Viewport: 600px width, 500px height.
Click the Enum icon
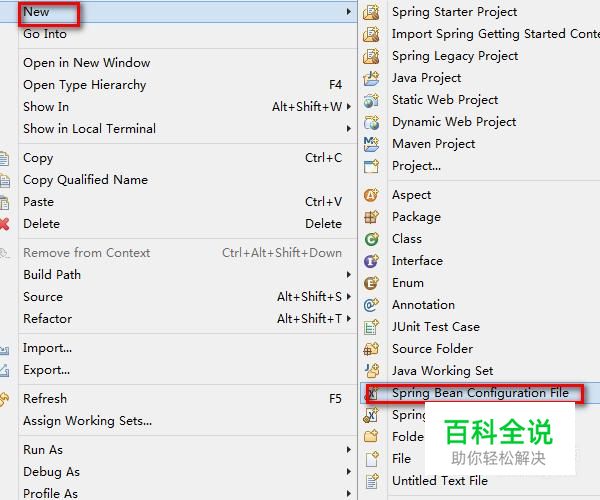click(x=371, y=283)
